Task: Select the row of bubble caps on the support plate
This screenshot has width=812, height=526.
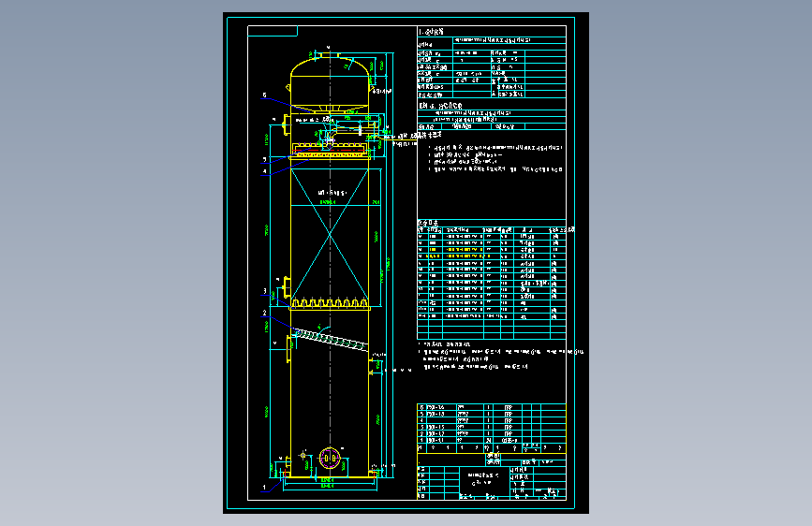Action: pos(330,302)
